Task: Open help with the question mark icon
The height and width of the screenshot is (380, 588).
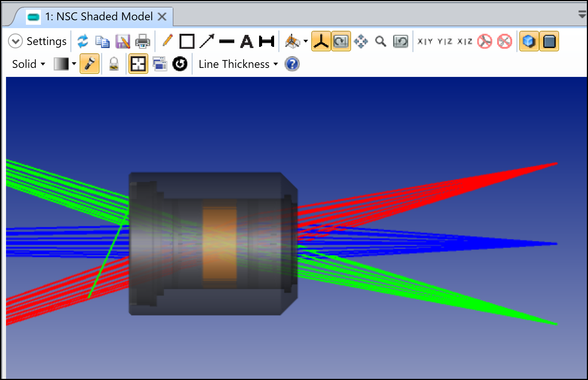Action: click(292, 64)
